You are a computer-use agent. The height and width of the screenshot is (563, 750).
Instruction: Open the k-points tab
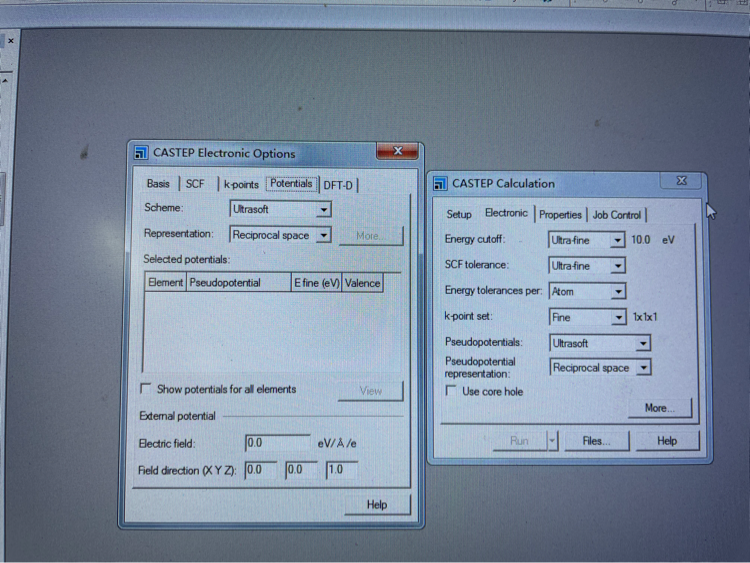pyautogui.click(x=241, y=185)
